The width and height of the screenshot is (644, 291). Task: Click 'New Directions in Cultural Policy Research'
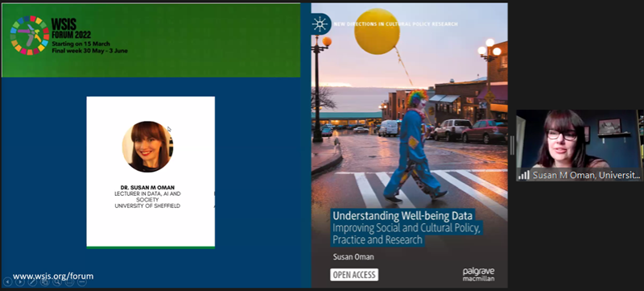[x=395, y=24]
